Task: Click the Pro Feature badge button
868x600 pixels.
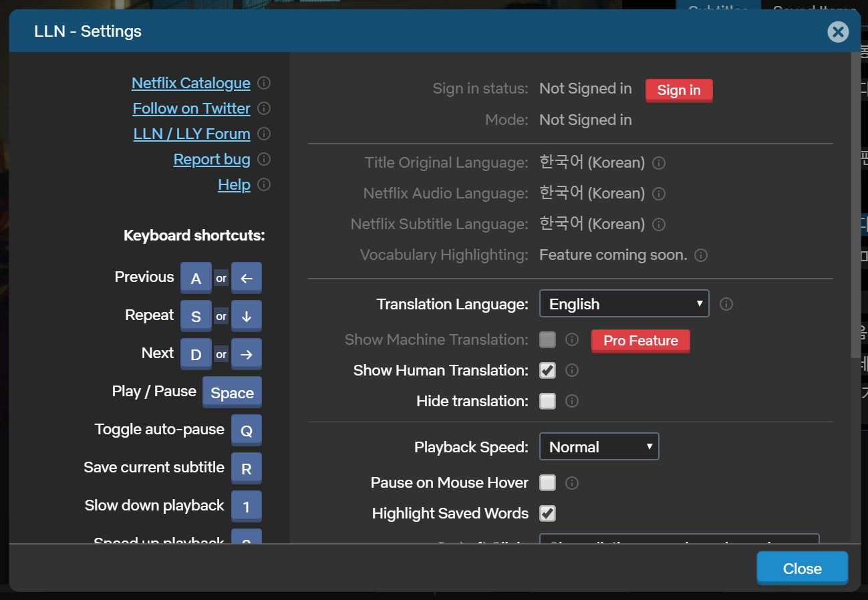Action: pyautogui.click(x=640, y=341)
